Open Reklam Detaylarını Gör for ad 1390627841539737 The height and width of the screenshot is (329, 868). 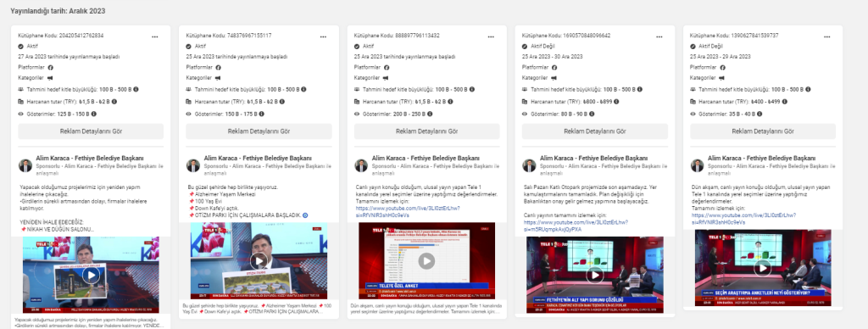coord(763,131)
